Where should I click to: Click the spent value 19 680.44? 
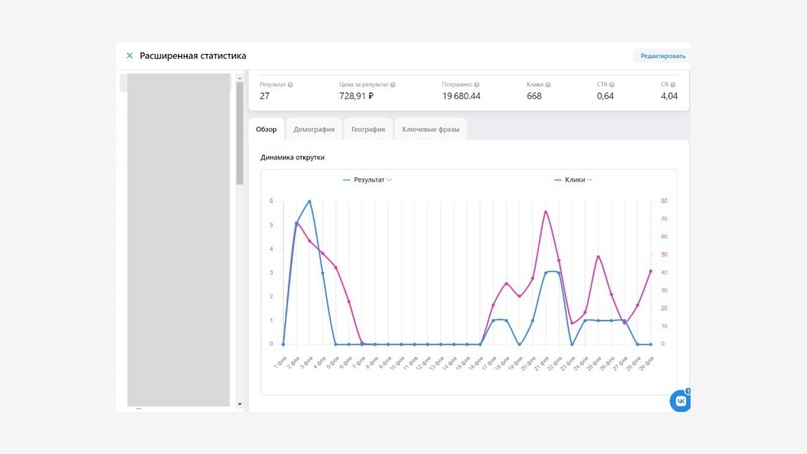(x=461, y=96)
